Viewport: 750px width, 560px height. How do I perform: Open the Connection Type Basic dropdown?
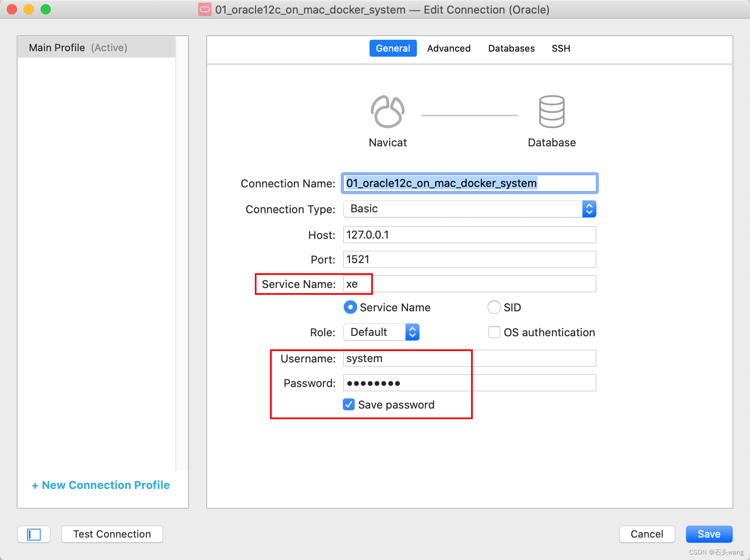click(469, 209)
